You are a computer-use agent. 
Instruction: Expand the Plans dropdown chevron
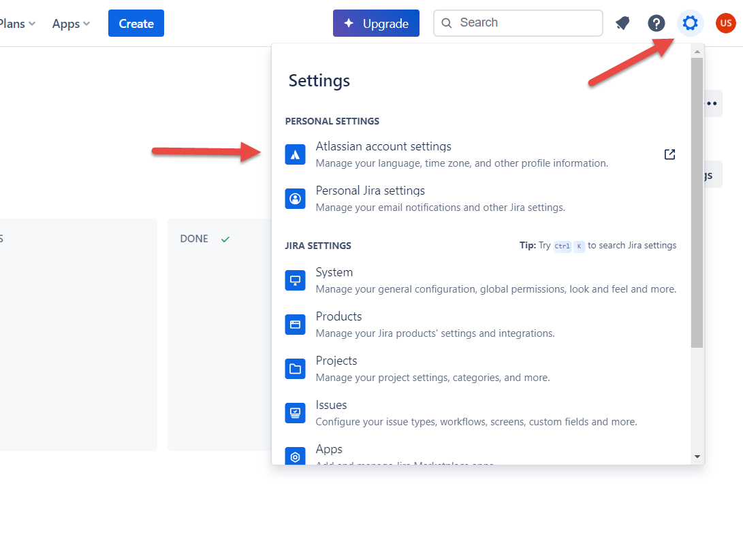[x=30, y=23]
